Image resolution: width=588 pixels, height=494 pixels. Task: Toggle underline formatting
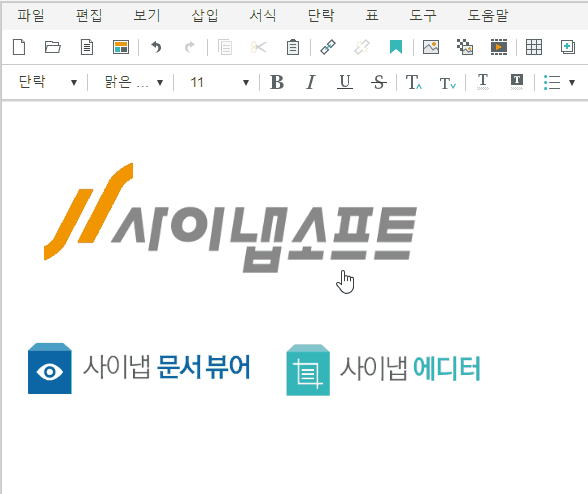(345, 82)
